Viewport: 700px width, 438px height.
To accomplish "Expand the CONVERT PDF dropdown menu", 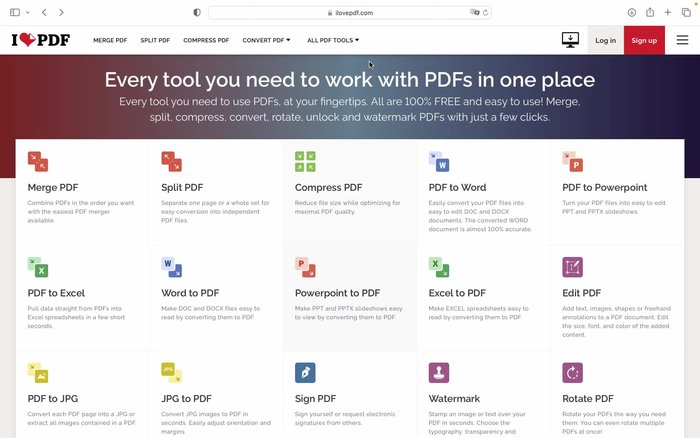I will pos(266,40).
